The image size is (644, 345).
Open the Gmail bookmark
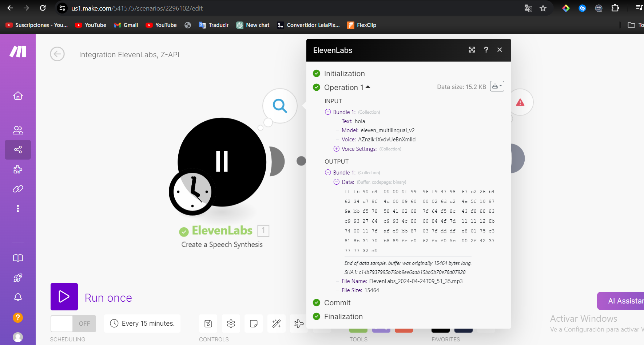pyautogui.click(x=126, y=25)
